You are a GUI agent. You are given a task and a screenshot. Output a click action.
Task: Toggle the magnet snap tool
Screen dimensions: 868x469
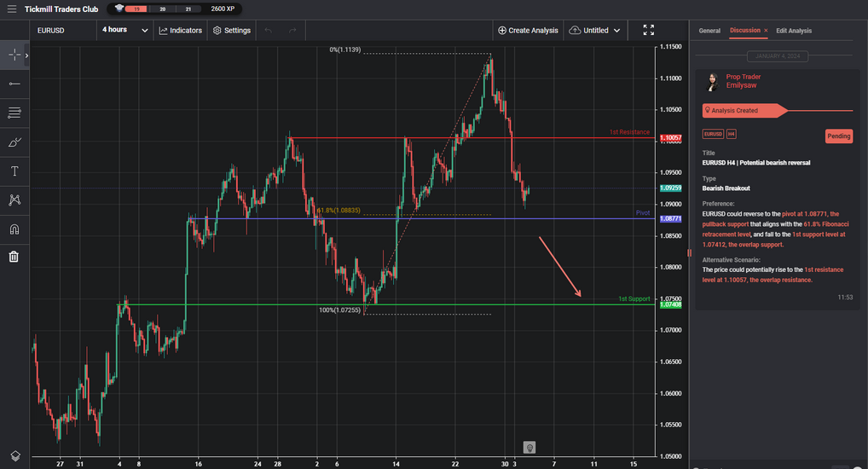tap(14, 229)
